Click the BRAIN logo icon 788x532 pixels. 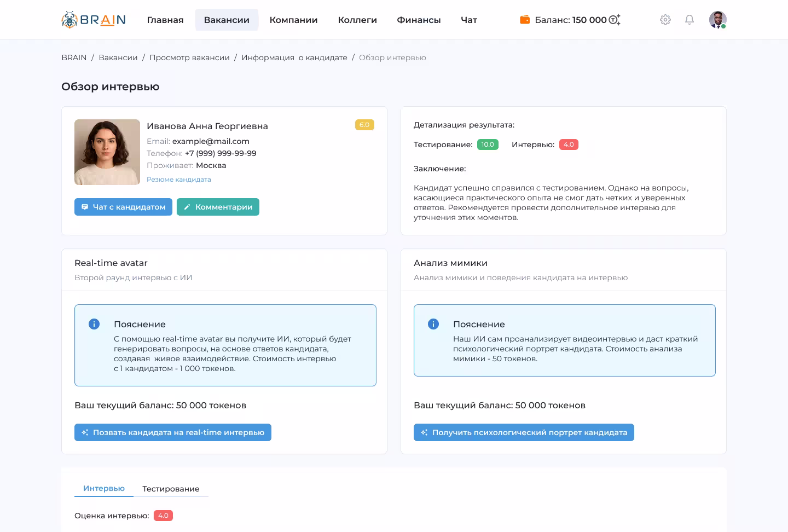(x=69, y=20)
